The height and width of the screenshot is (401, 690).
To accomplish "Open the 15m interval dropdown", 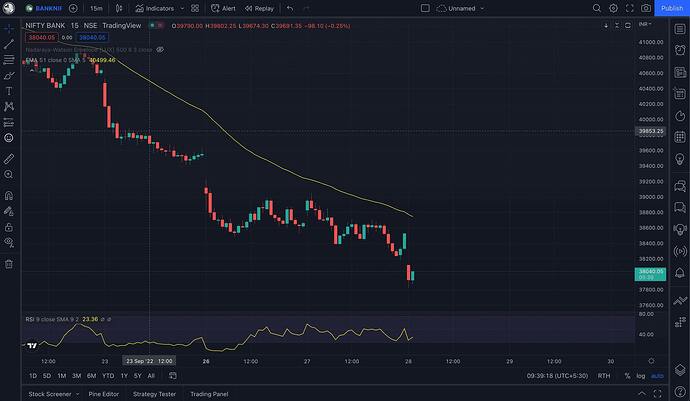I will [96, 8].
